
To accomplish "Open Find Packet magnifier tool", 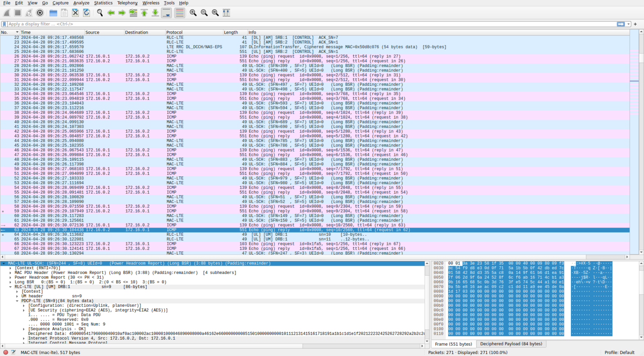I will point(100,13).
